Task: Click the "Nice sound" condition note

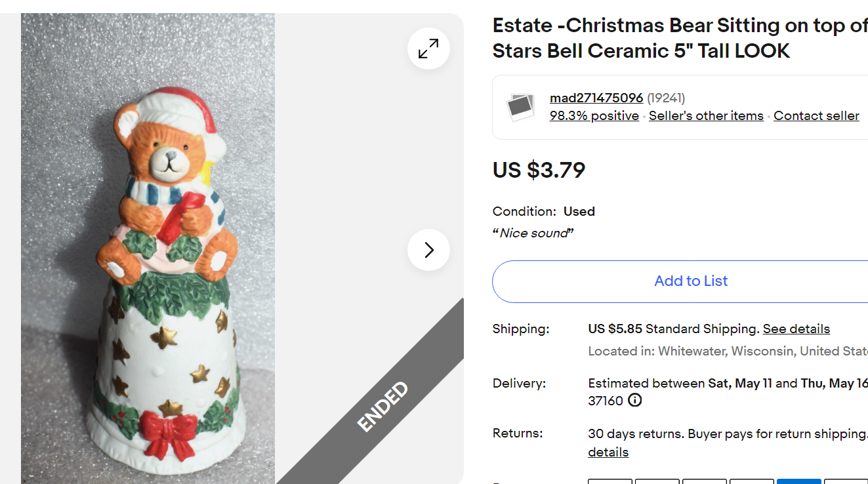Action: pyautogui.click(x=533, y=233)
